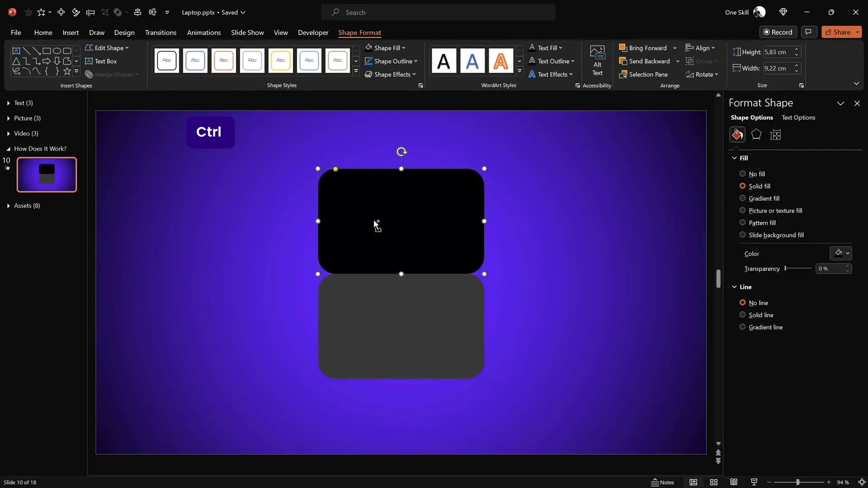Screen dimensions: 868x488
Task: Open the Effects pentagon icon
Action: point(756,135)
